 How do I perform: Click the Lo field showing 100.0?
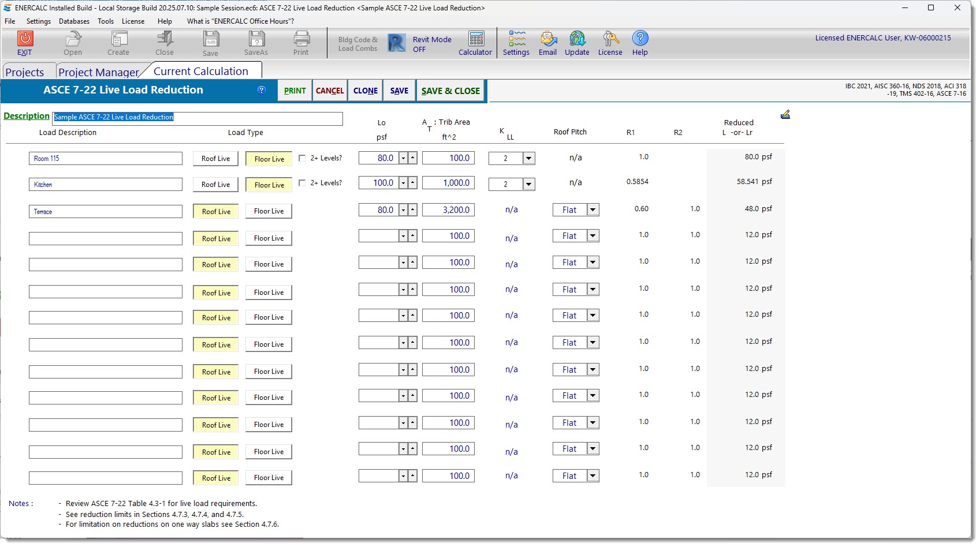[x=378, y=183]
